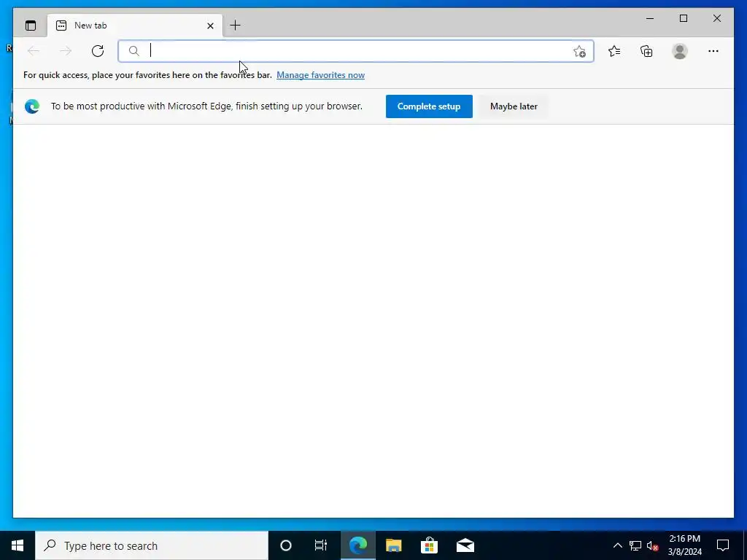The width and height of the screenshot is (747, 560).
Task: Select the New tab tab
Action: [x=135, y=26]
